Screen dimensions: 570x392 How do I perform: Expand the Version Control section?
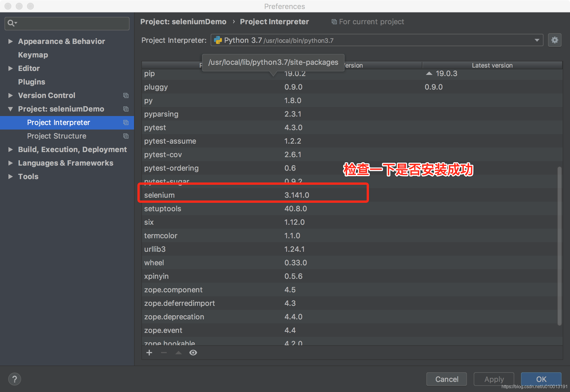click(10, 95)
